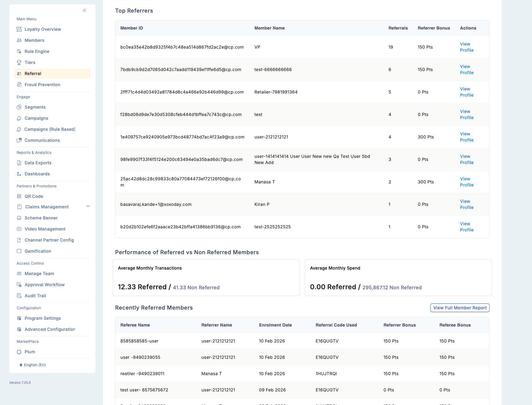The width and height of the screenshot is (532, 405).
Task: Click View Full Member Report button
Action: [460, 308]
